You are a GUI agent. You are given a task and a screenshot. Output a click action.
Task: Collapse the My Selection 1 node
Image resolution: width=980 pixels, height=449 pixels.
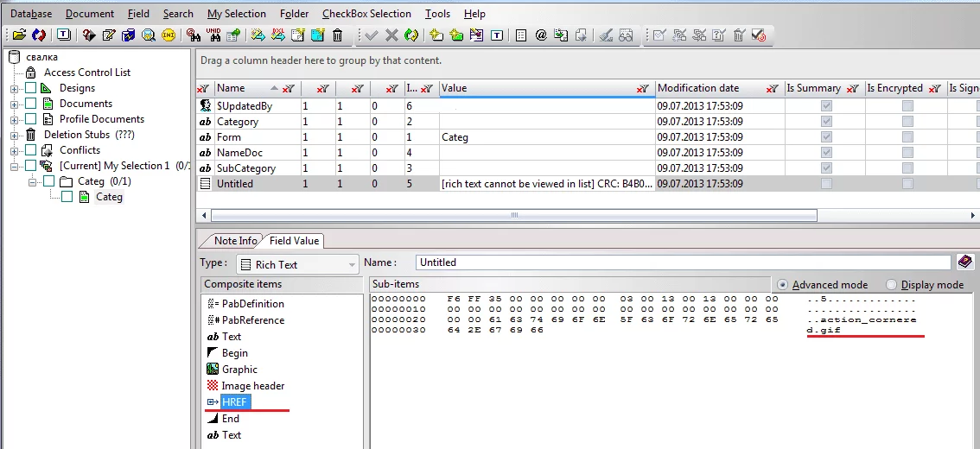[14, 167]
